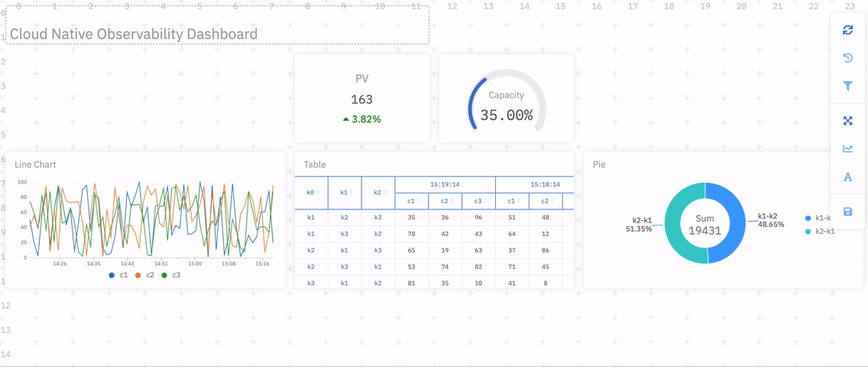Click table cell with value 63
The height and width of the screenshot is (367, 868).
pyautogui.click(x=478, y=250)
